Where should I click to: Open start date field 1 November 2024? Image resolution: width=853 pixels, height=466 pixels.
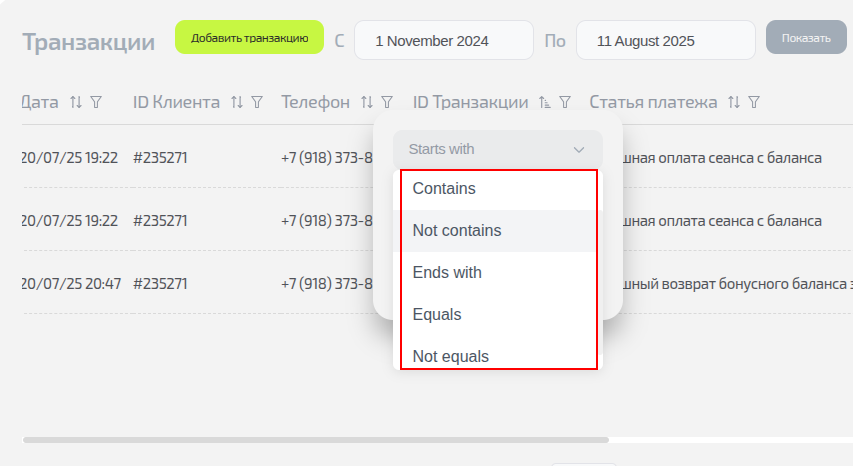pos(443,41)
